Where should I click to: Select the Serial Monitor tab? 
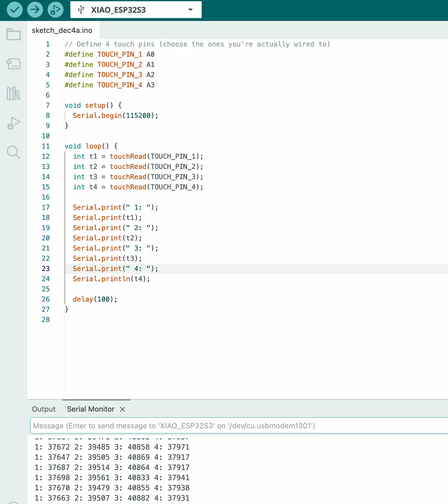click(91, 409)
